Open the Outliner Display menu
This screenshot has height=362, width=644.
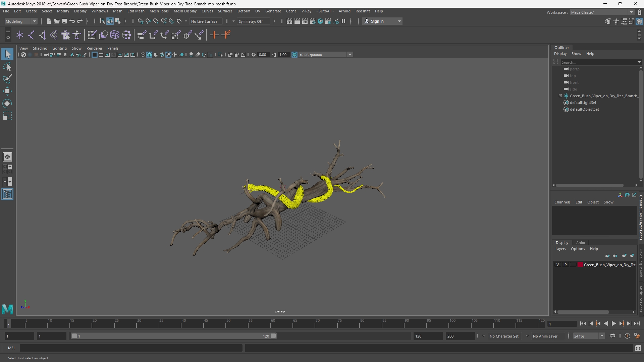point(560,54)
